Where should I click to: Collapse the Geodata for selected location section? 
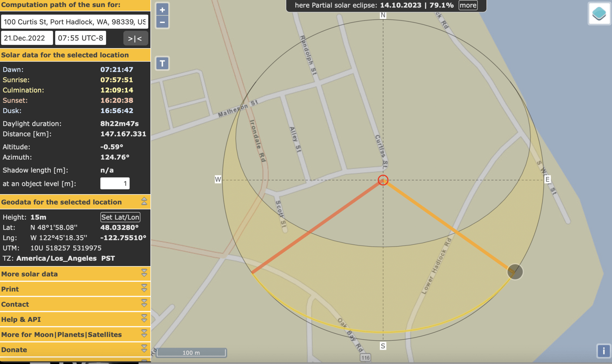click(144, 201)
